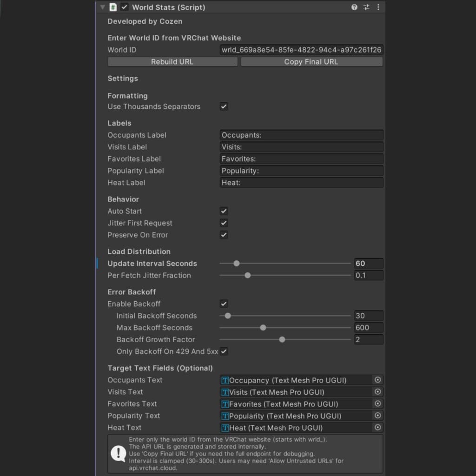Open object picker for Visits Text
476x476 pixels.
pos(378,392)
